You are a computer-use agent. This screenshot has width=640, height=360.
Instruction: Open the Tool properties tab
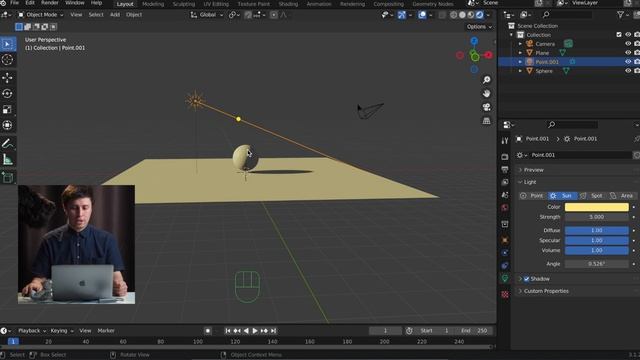click(505, 141)
